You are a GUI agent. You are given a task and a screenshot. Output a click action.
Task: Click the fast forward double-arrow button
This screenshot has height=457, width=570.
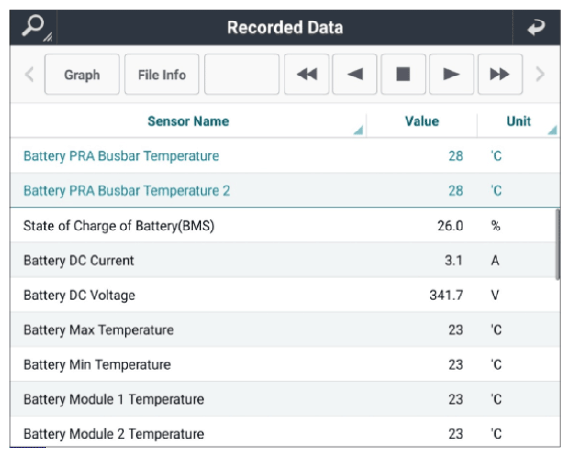pos(500,74)
